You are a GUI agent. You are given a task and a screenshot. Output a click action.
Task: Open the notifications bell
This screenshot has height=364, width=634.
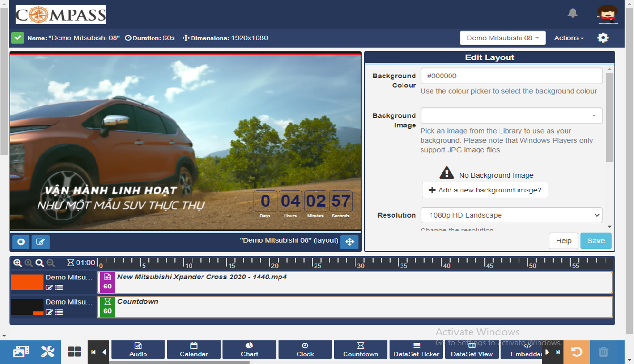(x=573, y=13)
